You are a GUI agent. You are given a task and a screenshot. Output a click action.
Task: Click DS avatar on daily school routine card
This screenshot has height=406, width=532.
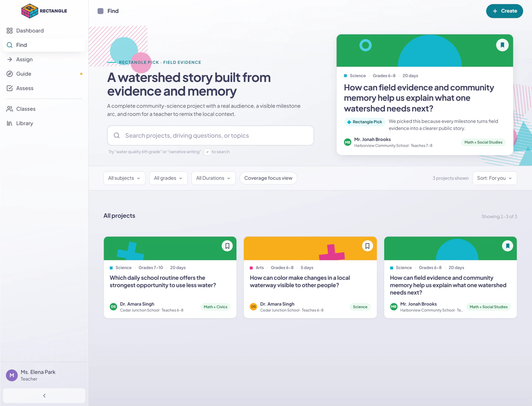tap(113, 307)
